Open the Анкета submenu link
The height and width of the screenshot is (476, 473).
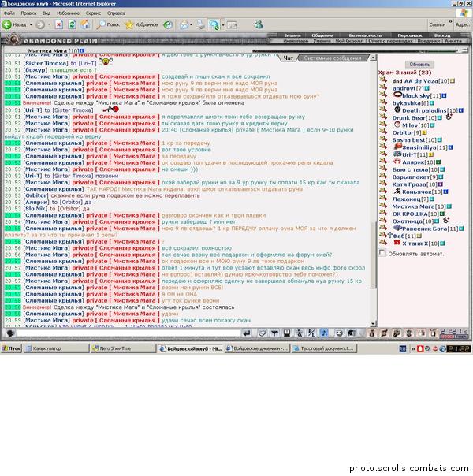(x=453, y=40)
